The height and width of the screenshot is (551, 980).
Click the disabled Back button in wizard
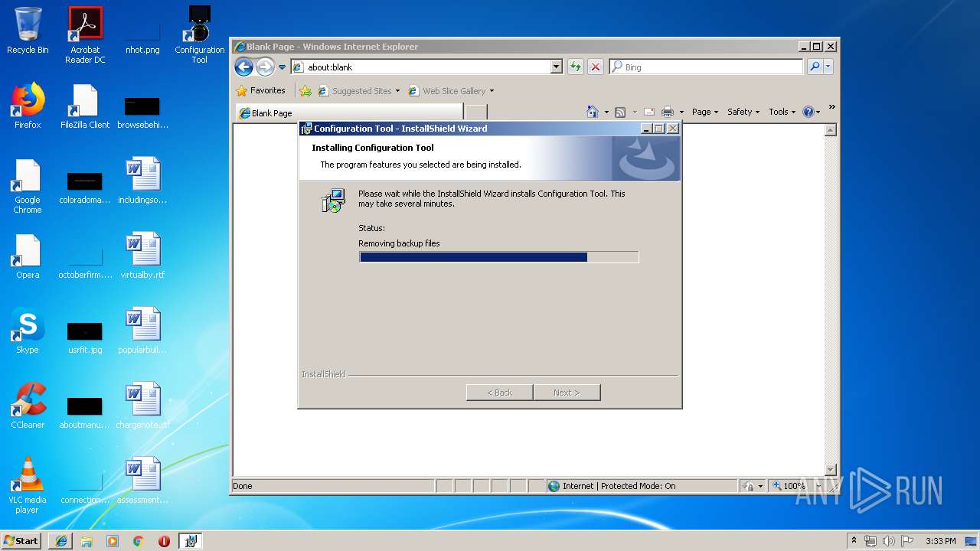tap(500, 393)
